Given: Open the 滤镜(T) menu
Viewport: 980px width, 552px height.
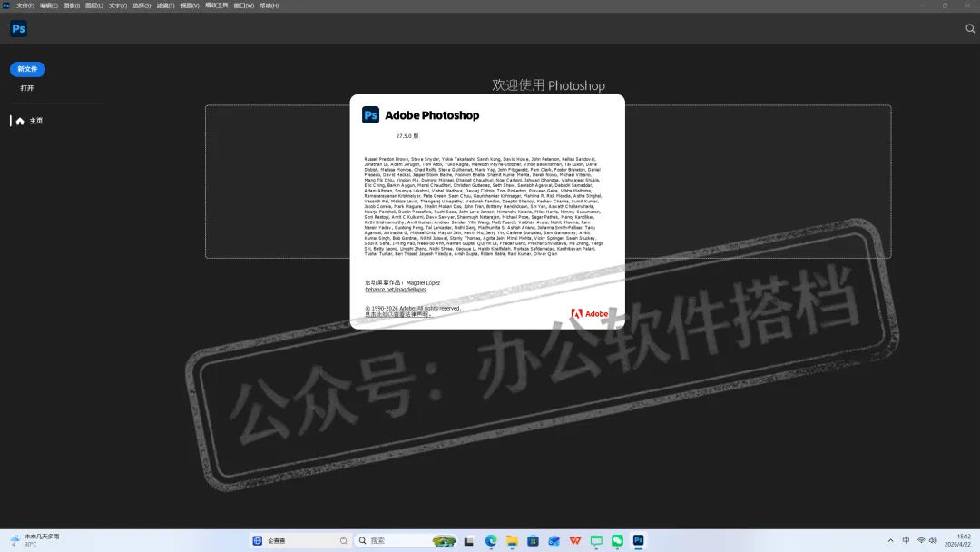Looking at the screenshot, I should click(x=165, y=5).
